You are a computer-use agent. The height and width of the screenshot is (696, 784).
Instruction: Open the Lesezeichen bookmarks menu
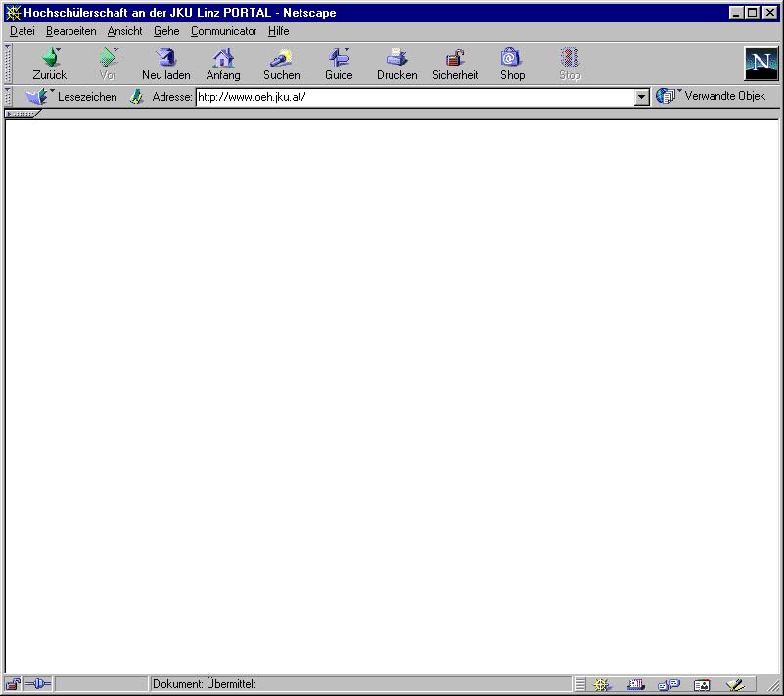[71, 97]
